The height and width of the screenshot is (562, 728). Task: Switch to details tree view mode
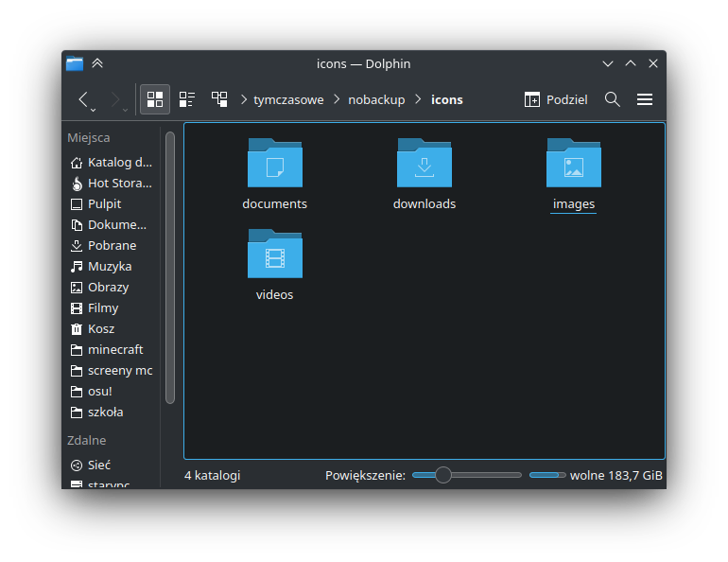pyautogui.click(x=219, y=99)
